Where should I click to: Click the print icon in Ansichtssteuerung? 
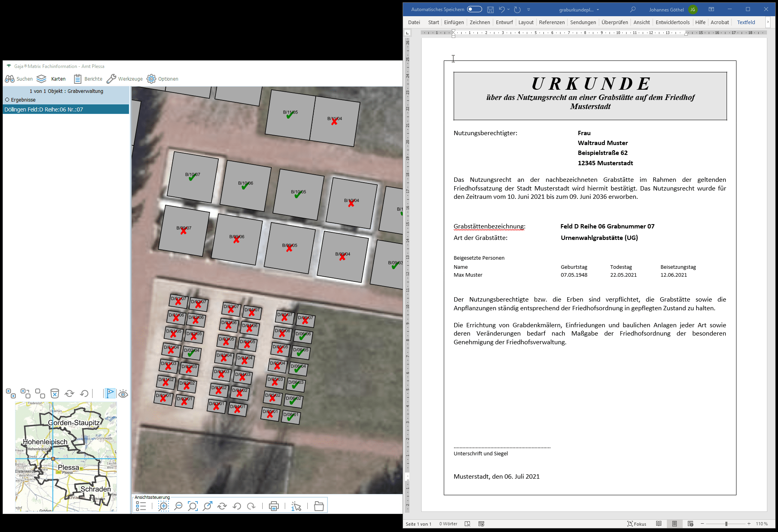pos(274,506)
